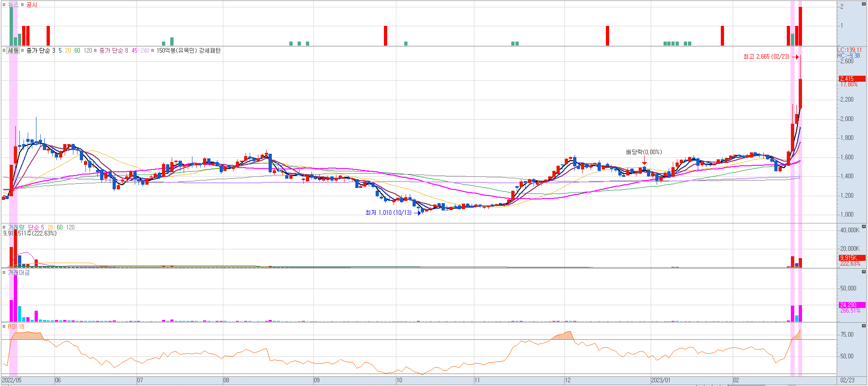This screenshot has height=386, width=868.
Task: Toggle the square marker beside 거래대금
Action: pyautogui.click(x=4, y=272)
